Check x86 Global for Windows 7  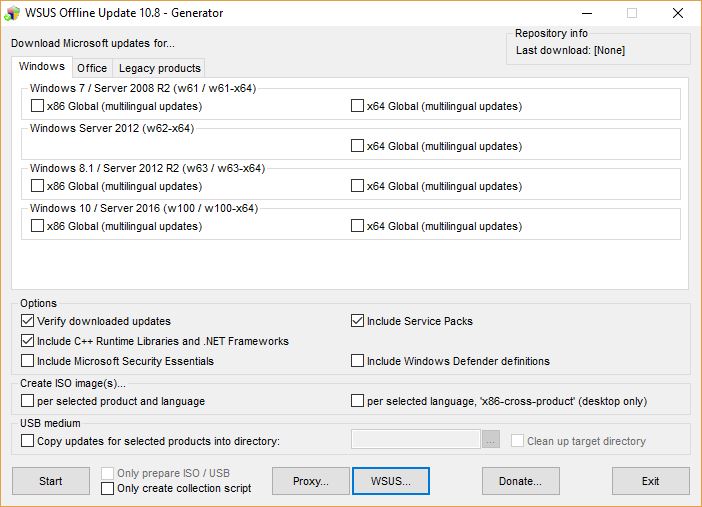click(37, 106)
